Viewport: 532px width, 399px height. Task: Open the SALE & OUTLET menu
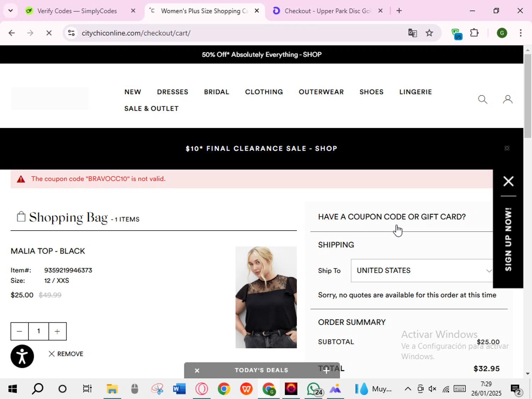tap(151, 109)
